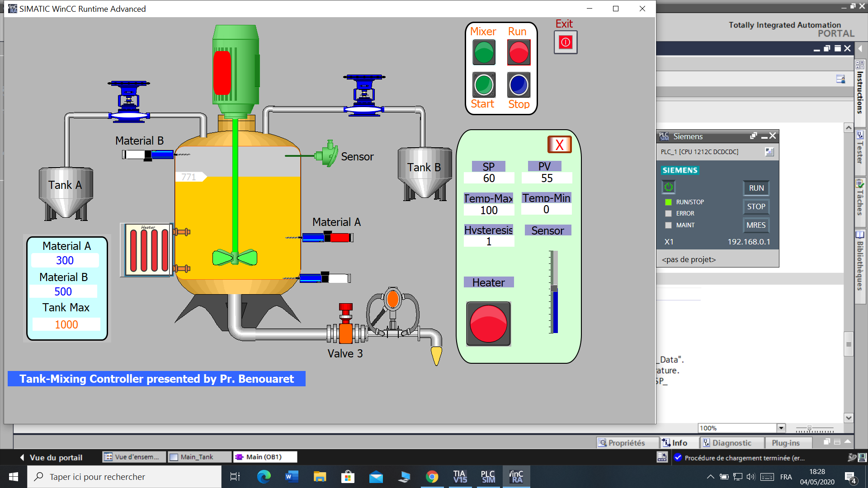Screen dimensions: 868x488
Task: Edit the Tank Max value 1000
Action: [x=66, y=324]
